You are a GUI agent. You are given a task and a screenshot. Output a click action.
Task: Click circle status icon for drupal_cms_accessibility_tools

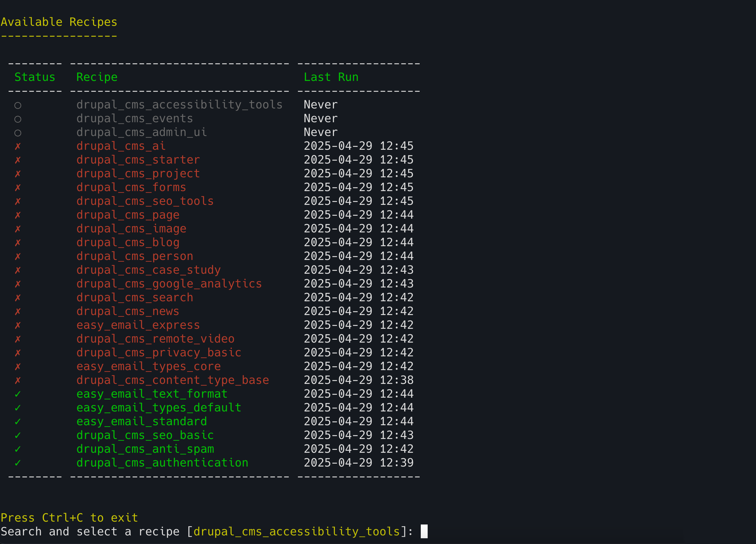18,105
